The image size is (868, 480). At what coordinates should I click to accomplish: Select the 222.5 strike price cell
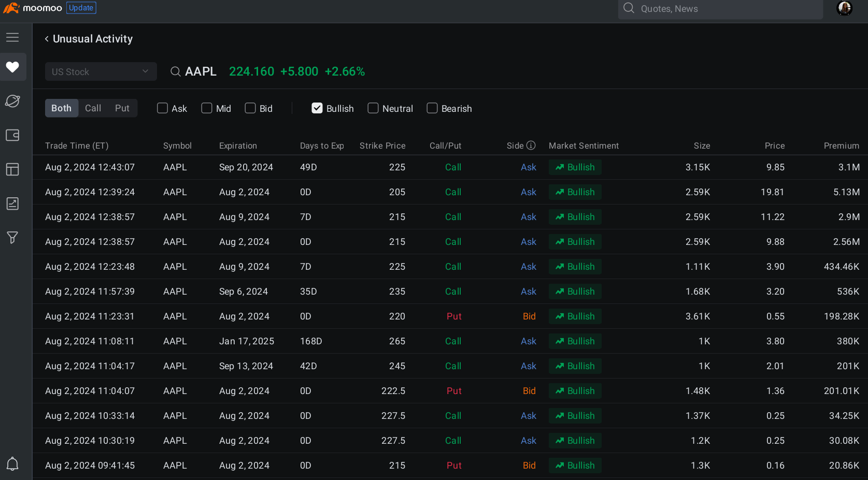tap(393, 391)
